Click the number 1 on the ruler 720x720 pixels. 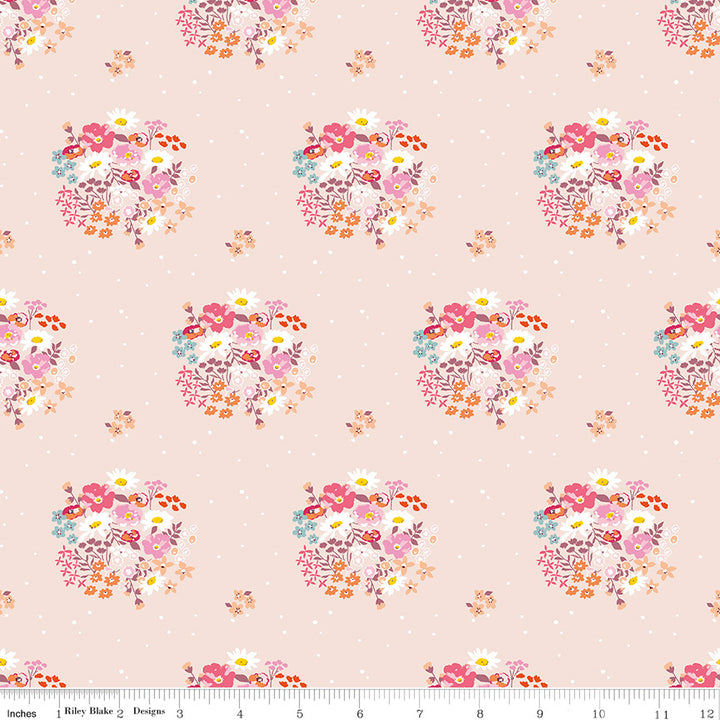click(59, 713)
